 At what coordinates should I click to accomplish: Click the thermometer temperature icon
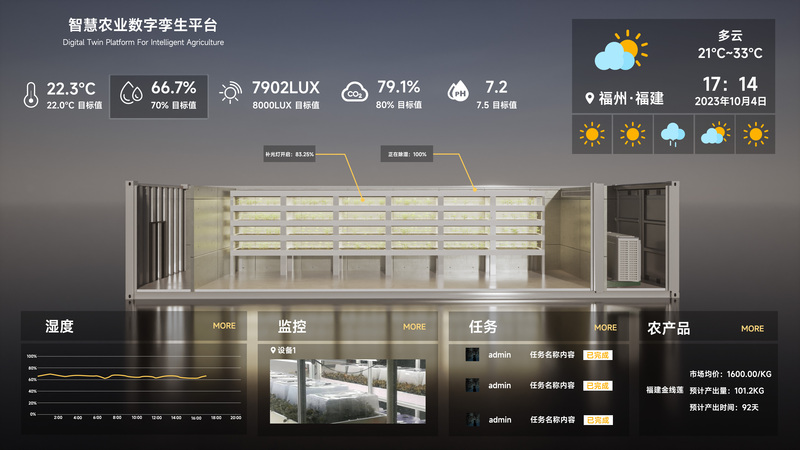[x=31, y=95]
